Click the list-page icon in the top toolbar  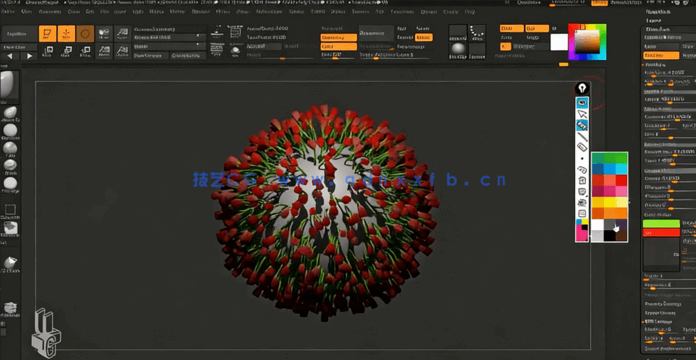235,32
